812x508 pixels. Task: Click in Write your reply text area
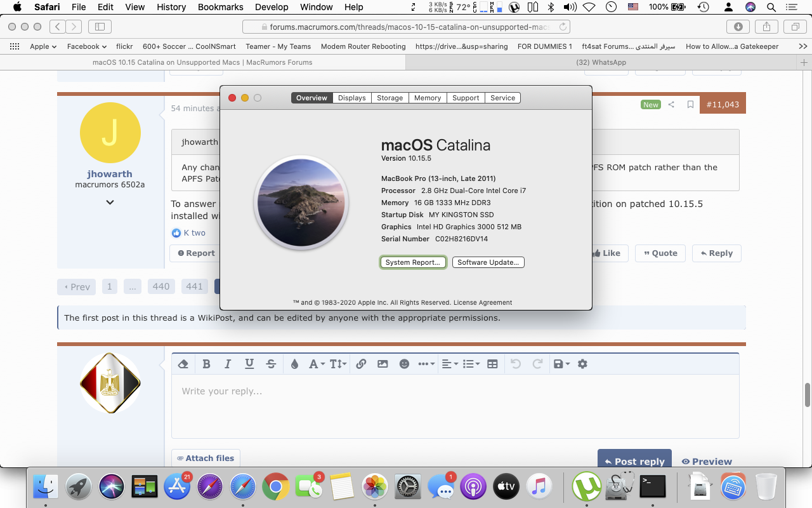click(x=455, y=406)
